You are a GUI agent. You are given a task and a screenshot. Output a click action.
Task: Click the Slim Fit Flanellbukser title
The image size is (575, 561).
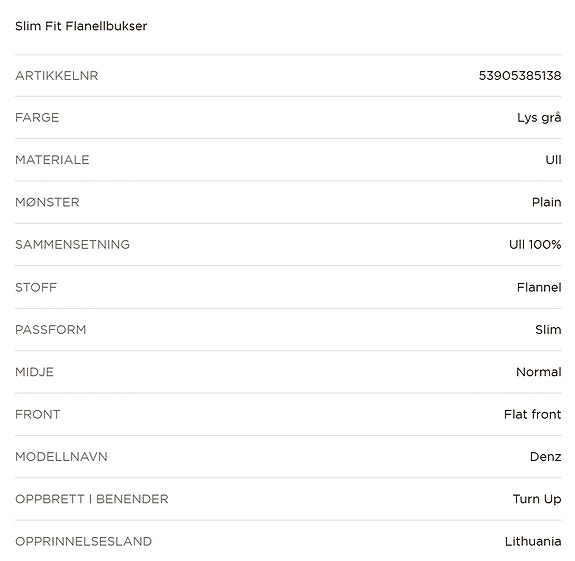81,26
